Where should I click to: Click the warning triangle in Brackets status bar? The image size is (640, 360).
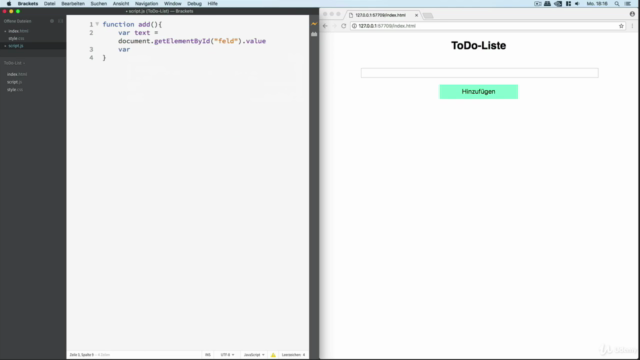(x=273, y=355)
